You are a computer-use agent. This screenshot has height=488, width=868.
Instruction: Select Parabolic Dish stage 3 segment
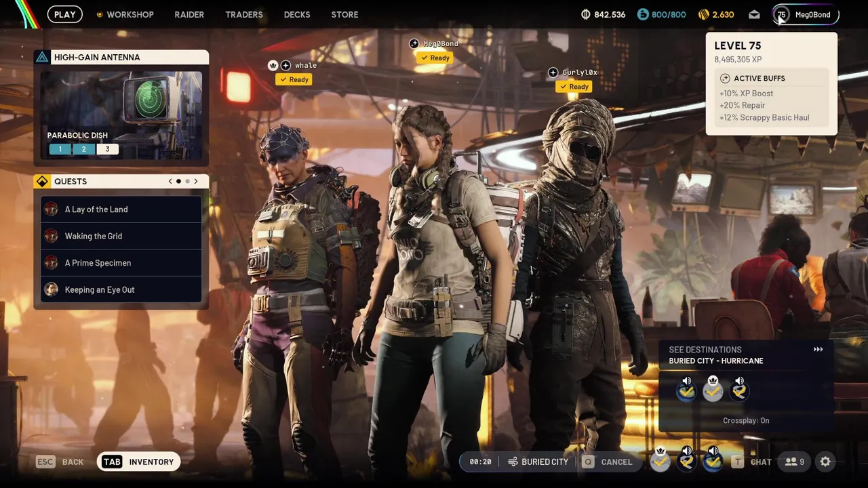pyautogui.click(x=107, y=149)
